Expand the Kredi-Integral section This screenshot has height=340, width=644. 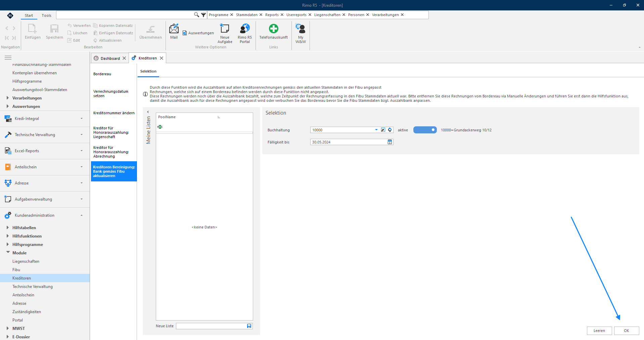45,119
